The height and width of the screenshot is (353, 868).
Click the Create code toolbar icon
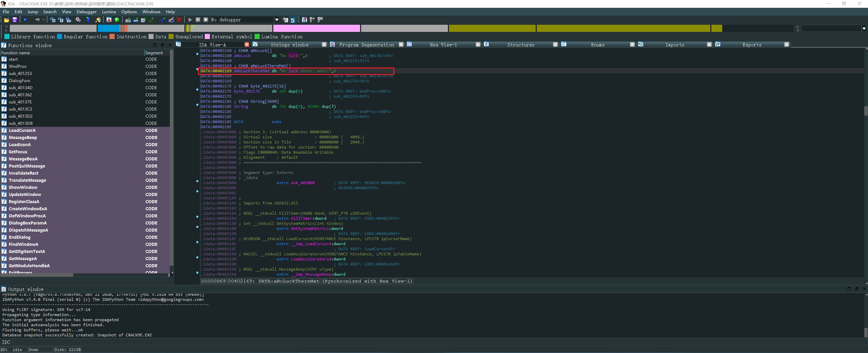(128, 20)
